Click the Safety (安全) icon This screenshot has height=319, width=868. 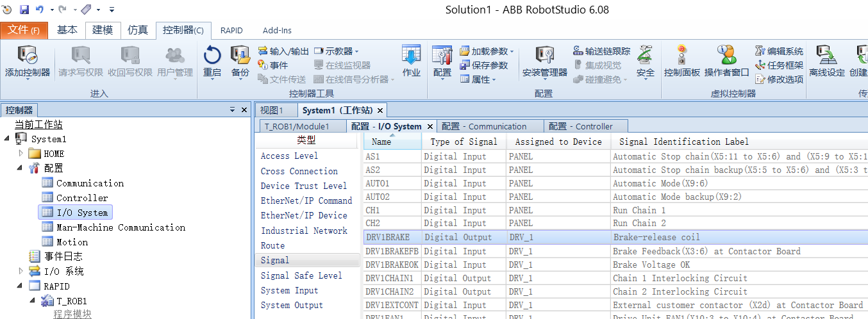coord(646,61)
